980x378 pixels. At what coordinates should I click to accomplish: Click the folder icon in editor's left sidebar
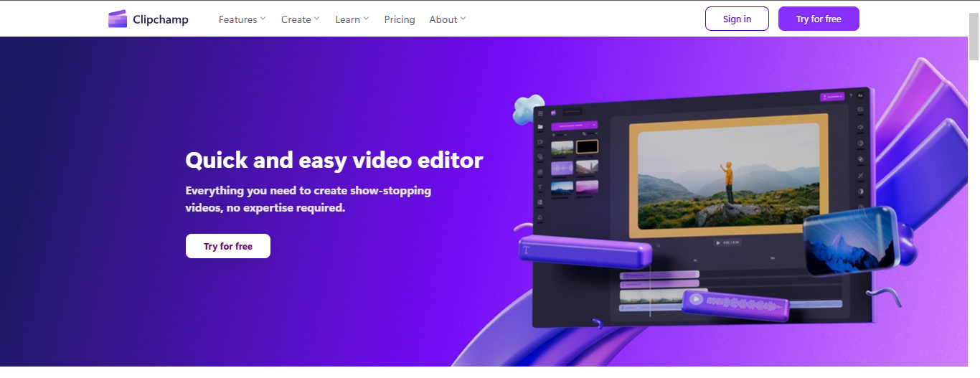coord(540,127)
